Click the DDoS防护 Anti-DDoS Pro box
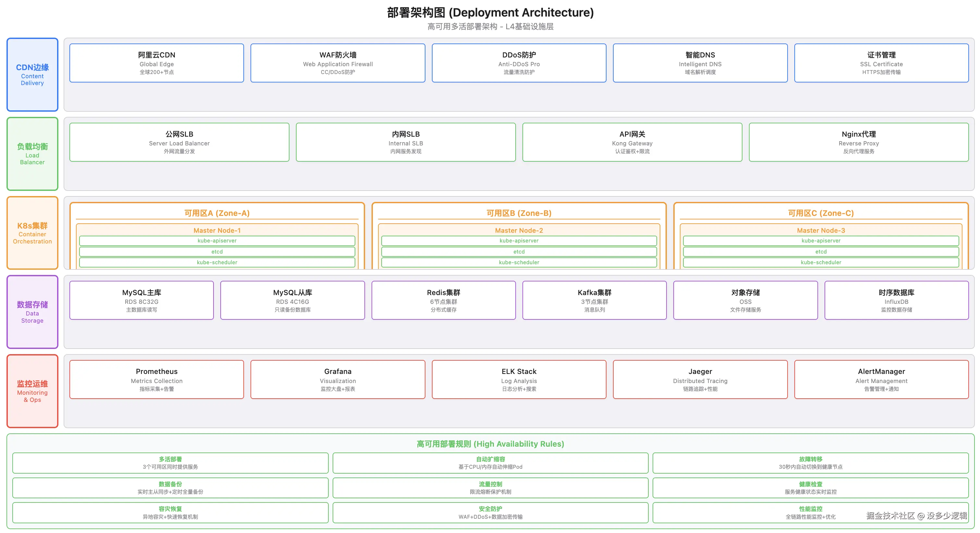The width and height of the screenshot is (980, 533). (519, 63)
